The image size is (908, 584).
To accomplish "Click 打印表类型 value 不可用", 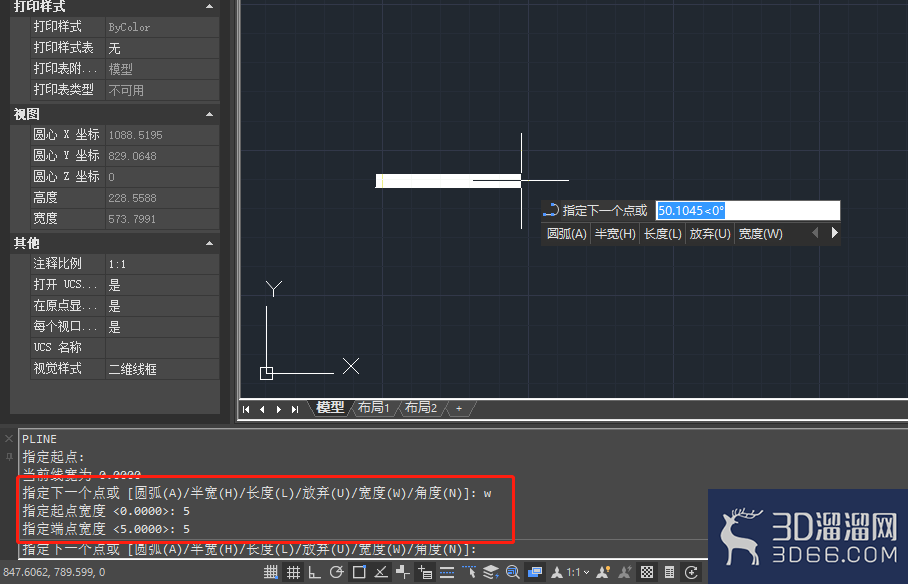I will click(162, 90).
